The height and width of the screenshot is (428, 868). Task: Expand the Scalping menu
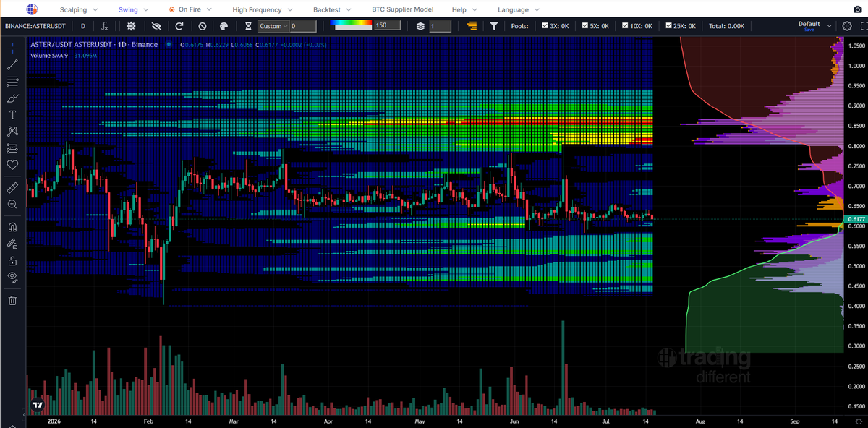[79, 10]
